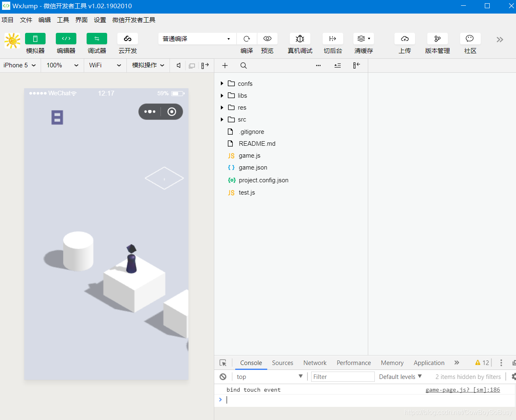Image resolution: width=516 pixels, height=420 pixels.
Task: Open cloud development (云开发)
Action: [x=128, y=39]
